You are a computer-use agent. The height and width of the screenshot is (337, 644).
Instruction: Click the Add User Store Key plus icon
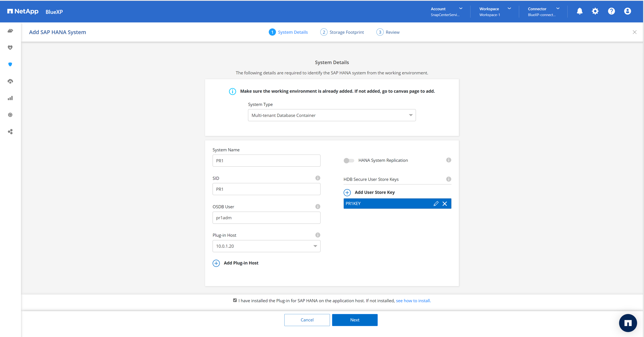point(347,192)
